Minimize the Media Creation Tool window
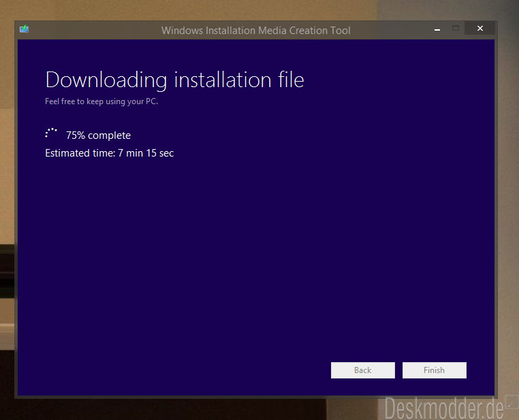 pos(437,29)
